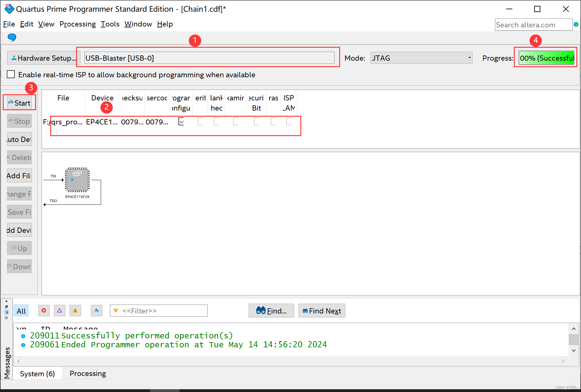
Task: Undock Messages panel with float icon
Action: 6,307
